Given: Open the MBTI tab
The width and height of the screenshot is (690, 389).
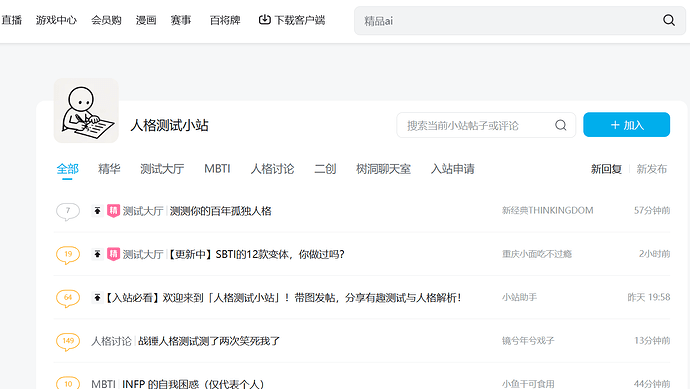Looking at the screenshot, I should [217, 169].
